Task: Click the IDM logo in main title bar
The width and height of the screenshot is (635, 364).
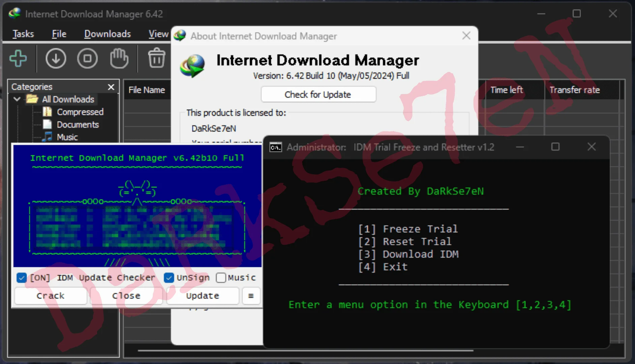Action: click(x=14, y=13)
